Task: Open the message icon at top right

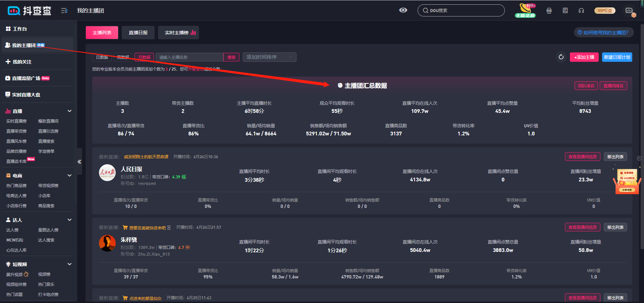Action: click(x=629, y=11)
